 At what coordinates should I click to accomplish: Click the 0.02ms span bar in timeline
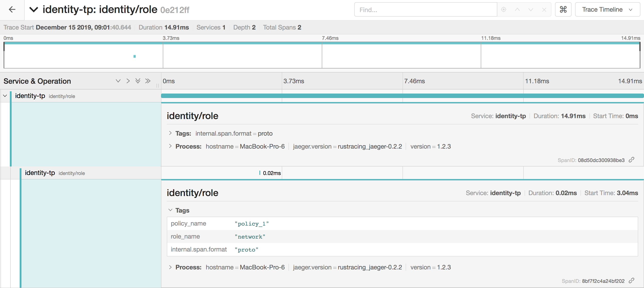(x=260, y=173)
